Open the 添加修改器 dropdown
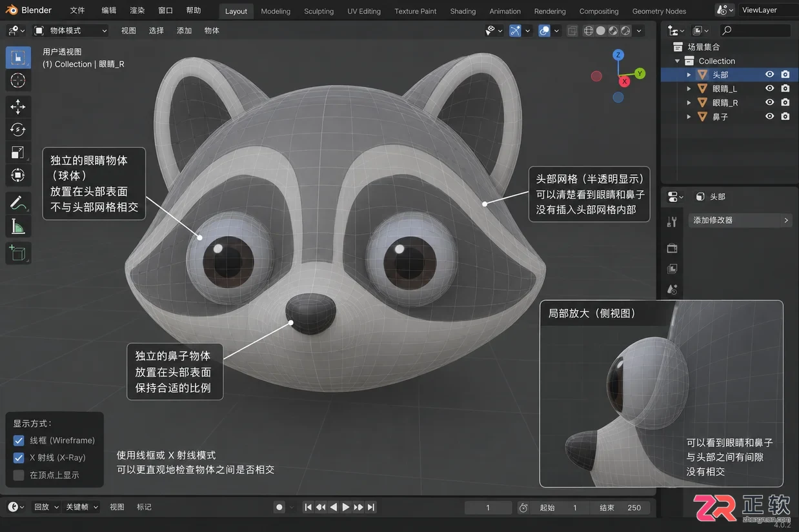 point(740,221)
